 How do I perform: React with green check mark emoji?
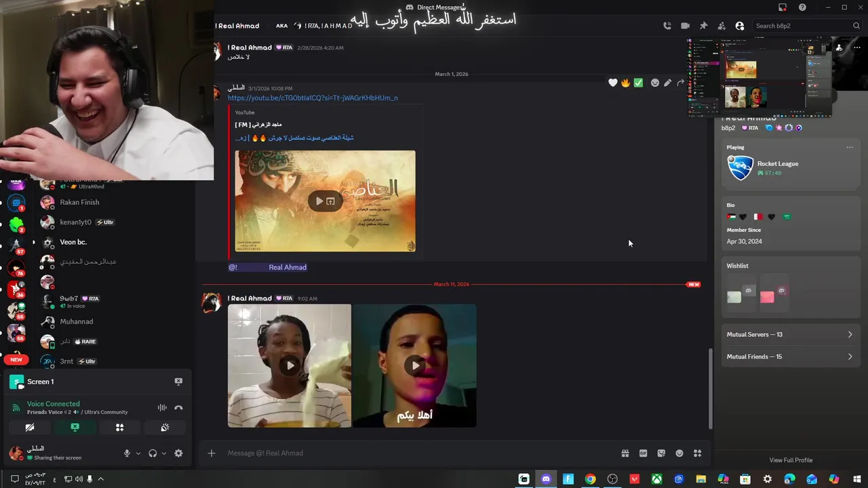pos(638,83)
